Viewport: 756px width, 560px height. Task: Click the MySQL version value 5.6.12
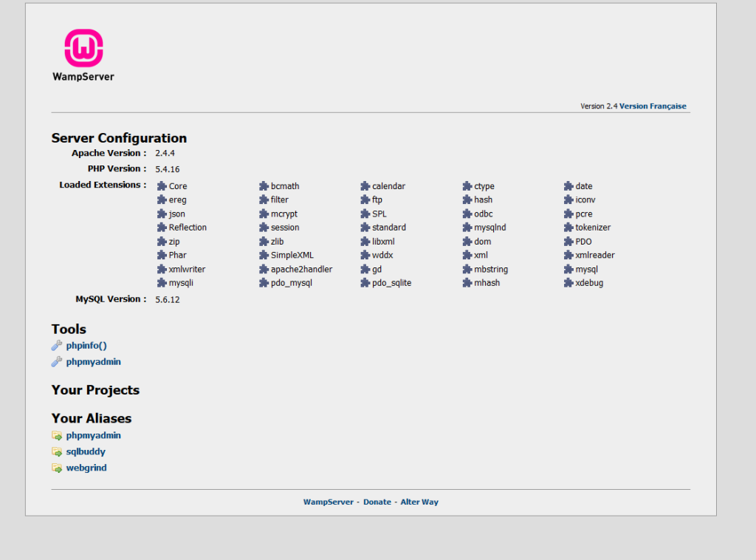click(168, 299)
